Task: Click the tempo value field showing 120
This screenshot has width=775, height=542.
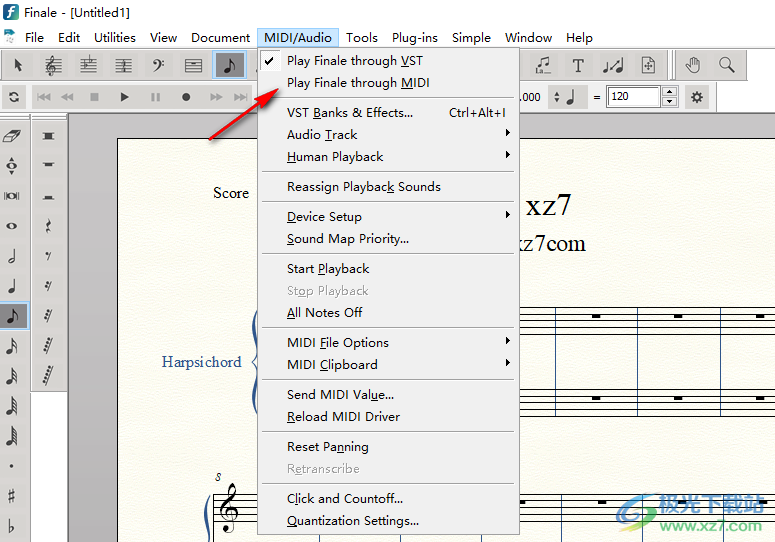Action: tap(633, 97)
